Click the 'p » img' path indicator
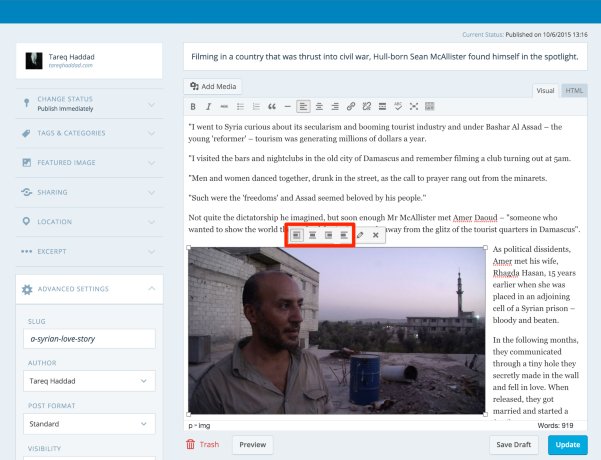The height and width of the screenshot is (460, 601). 199,426
